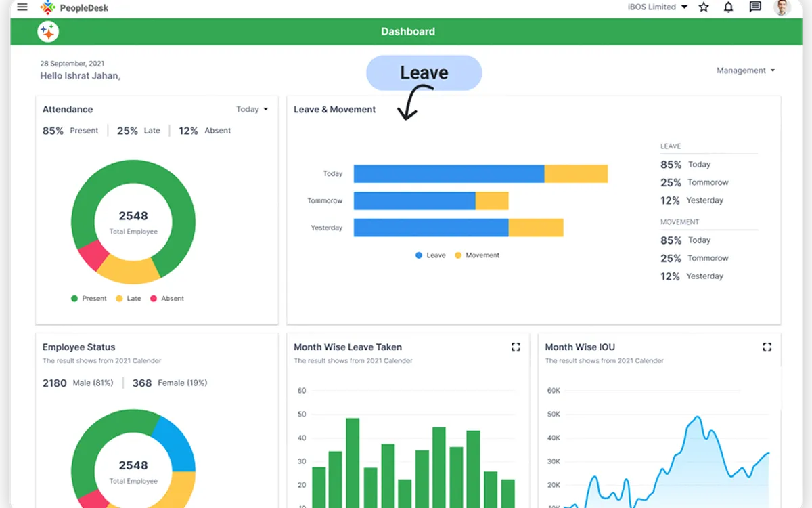Toggle the Leave legend in bar chart
The image size is (812, 508).
430,255
